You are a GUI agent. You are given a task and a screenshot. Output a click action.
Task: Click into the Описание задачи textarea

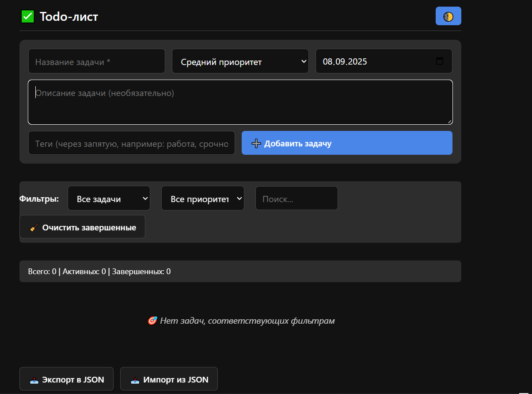pyautogui.click(x=240, y=103)
